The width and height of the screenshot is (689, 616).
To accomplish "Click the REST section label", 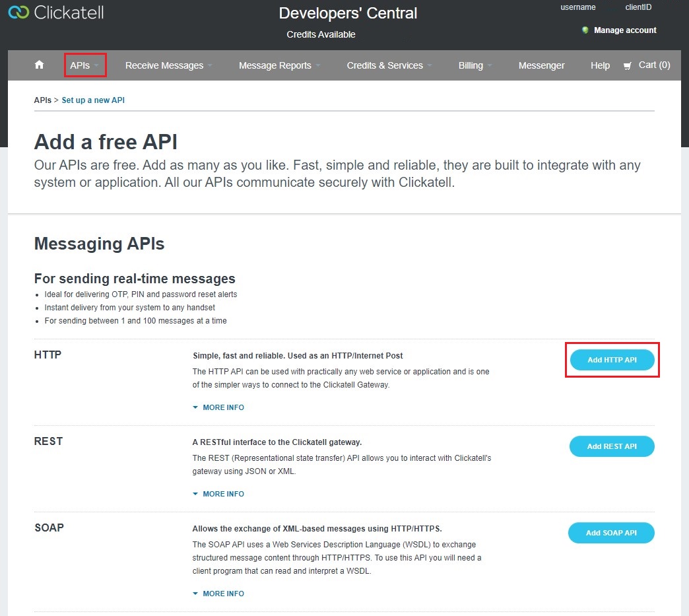I will point(48,442).
